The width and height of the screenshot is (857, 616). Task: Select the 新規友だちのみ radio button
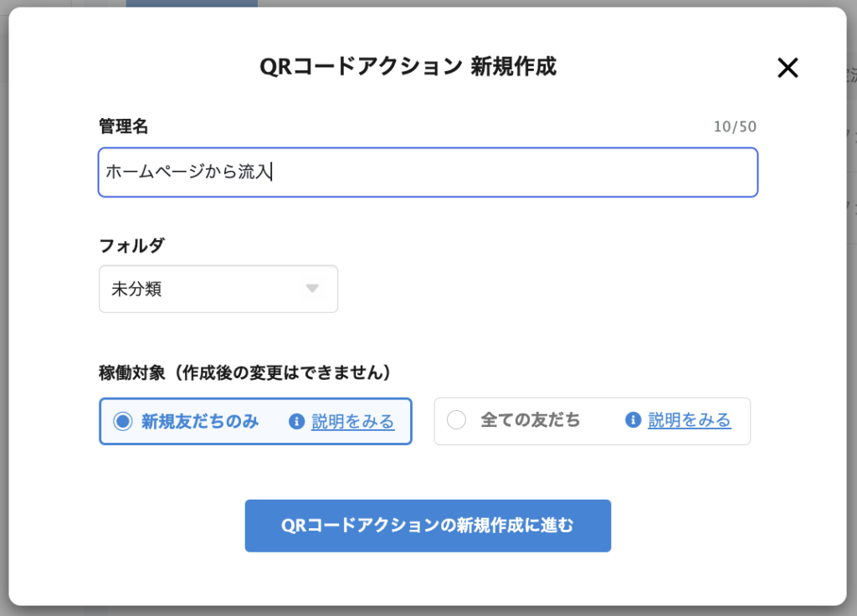[123, 421]
